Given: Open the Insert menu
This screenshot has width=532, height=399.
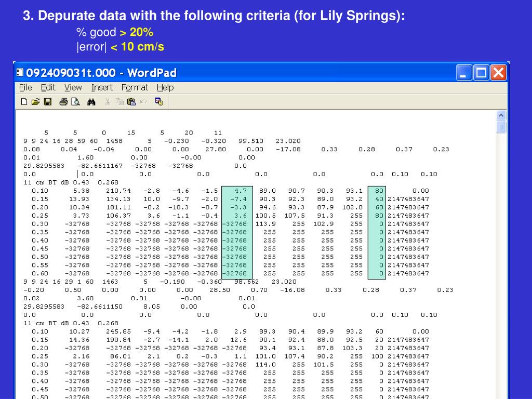Looking at the screenshot, I should pyautogui.click(x=102, y=87).
